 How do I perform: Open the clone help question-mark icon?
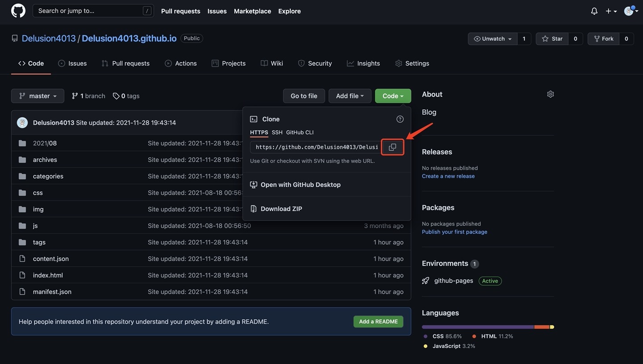(x=400, y=119)
